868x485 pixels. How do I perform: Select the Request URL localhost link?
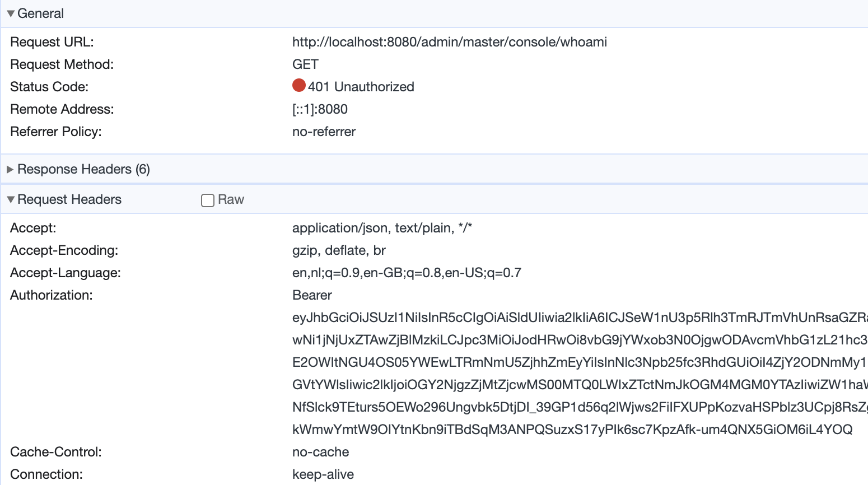449,41
